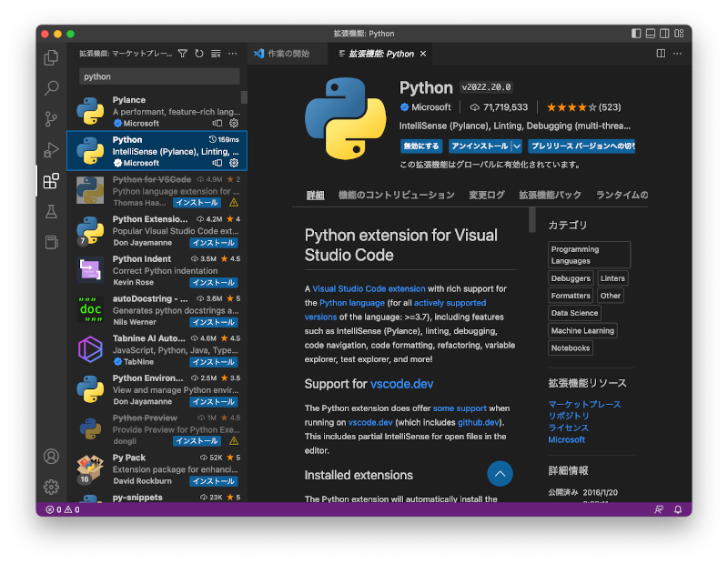Click errors and warnings status indicator

pos(63,509)
